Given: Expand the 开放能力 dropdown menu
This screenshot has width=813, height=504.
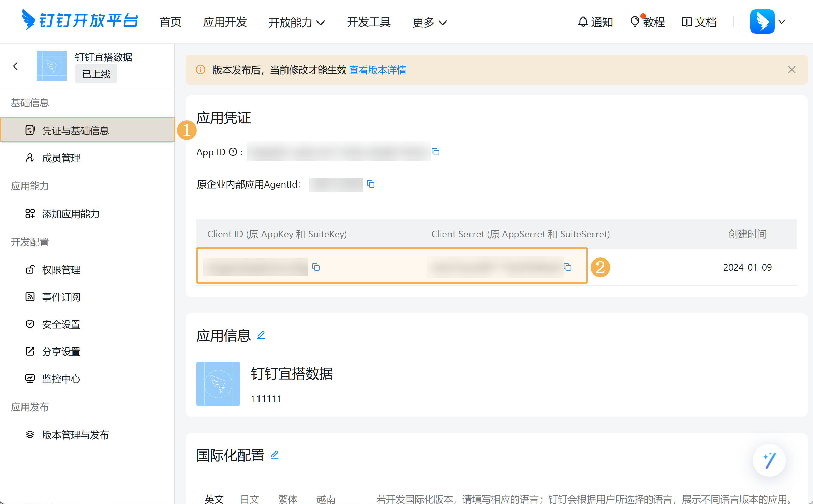Looking at the screenshot, I should click(296, 23).
